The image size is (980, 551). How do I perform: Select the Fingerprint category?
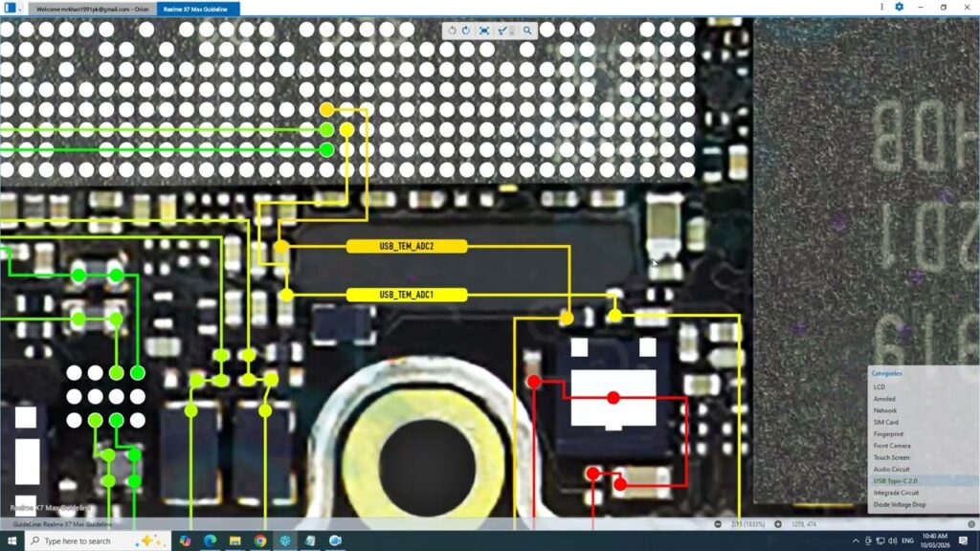click(x=888, y=434)
